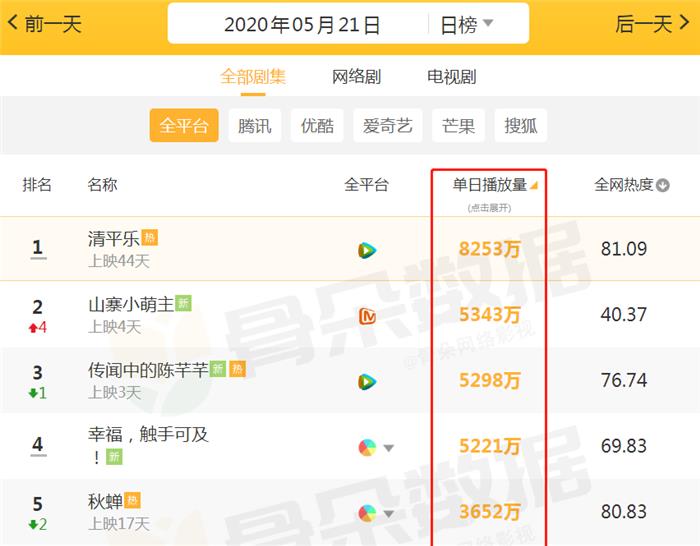The image size is (700, 546).
Task: Click the 上映44天 label
Action: coord(118,261)
